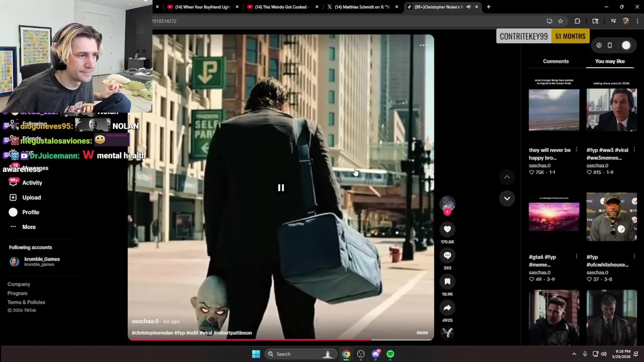This screenshot has height=362, width=644.
Task: Open the Windows Start menu
Action: tap(256, 354)
